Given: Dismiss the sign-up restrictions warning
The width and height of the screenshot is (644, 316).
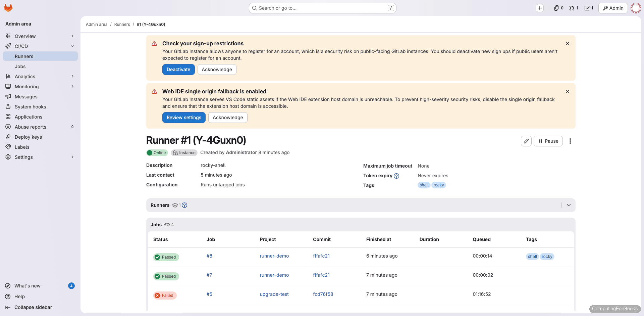Looking at the screenshot, I should tap(568, 43).
